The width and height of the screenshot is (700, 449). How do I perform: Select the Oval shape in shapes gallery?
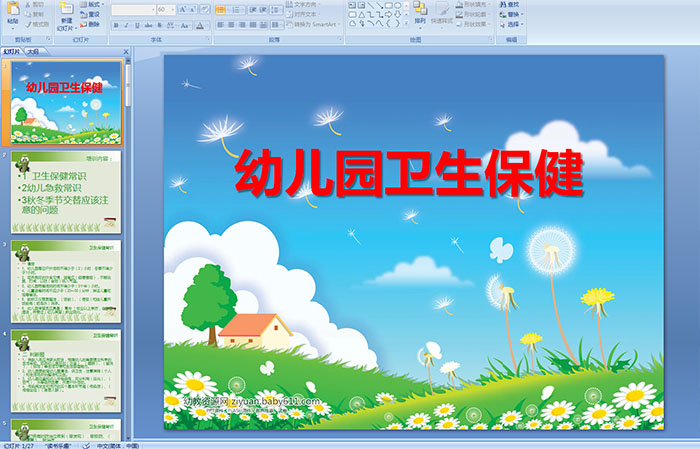(397, 5)
